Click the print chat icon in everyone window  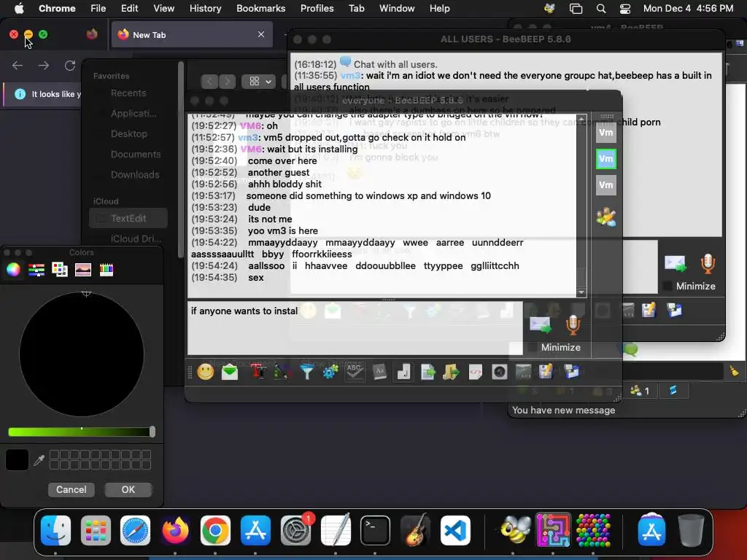tap(572, 371)
